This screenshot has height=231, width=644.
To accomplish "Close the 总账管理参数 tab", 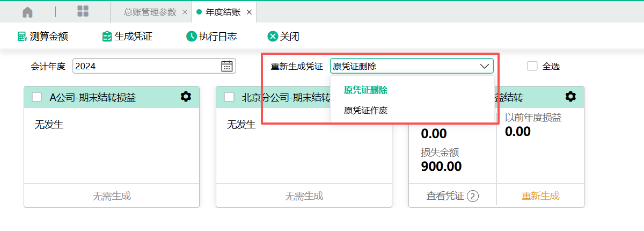I will tap(185, 12).
